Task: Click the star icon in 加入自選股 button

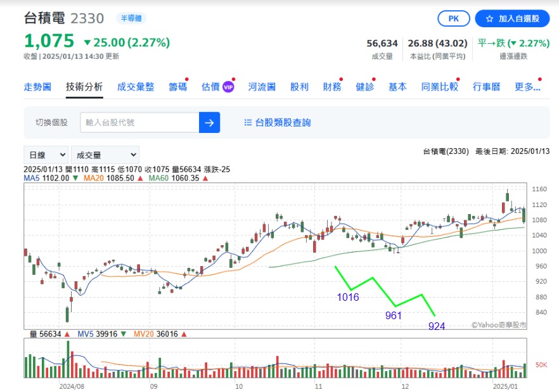Action: (489, 19)
